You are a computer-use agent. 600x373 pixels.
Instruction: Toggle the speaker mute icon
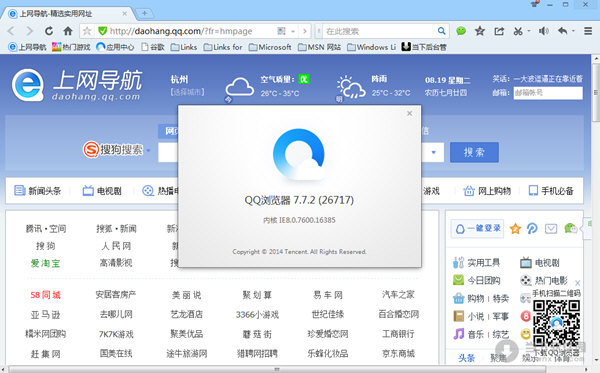[x=544, y=31]
